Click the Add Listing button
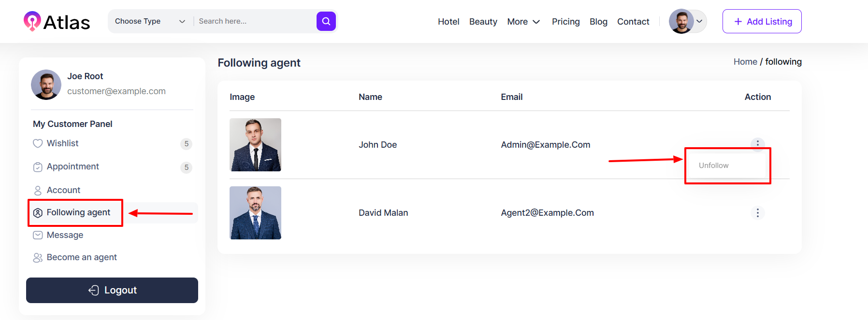This screenshot has width=868, height=320. [x=762, y=21]
